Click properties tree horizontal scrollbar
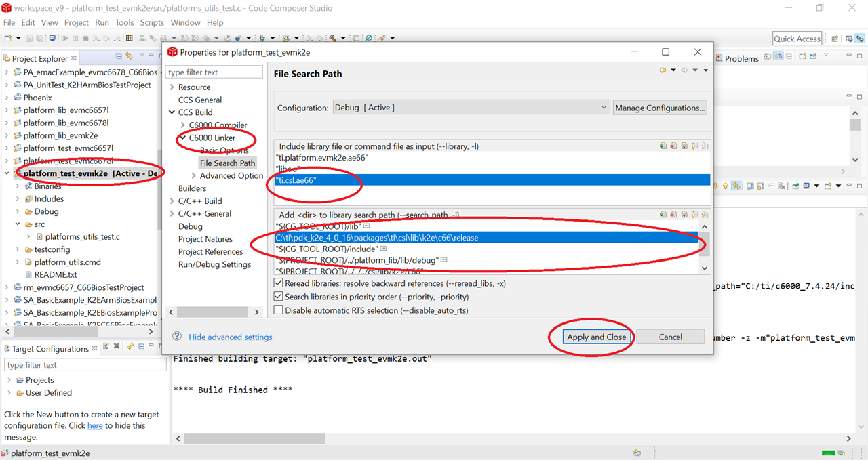The height and width of the screenshot is (460, 868). [x=214, y=312]
